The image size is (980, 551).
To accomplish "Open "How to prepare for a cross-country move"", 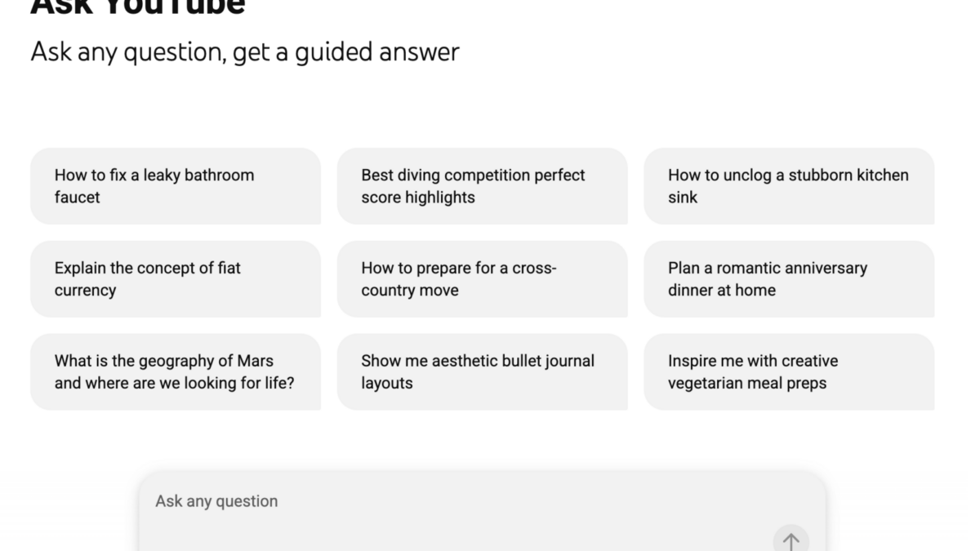I will click(x=482, y=279).
